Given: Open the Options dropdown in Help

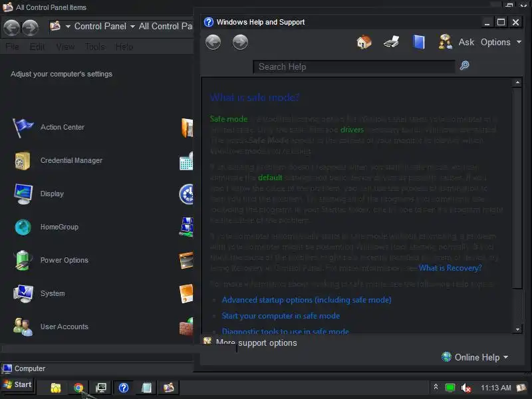Looking at the screenshot, I should pos(501,43).
